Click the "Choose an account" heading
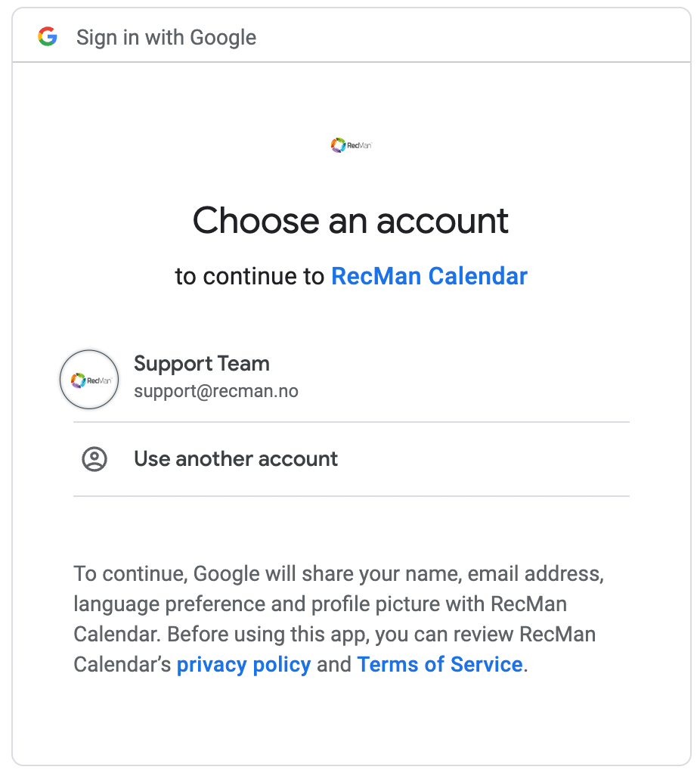Image resolution: width=700 pixels, height=773 pixels. pyautogui.click(x=351, y=220)
